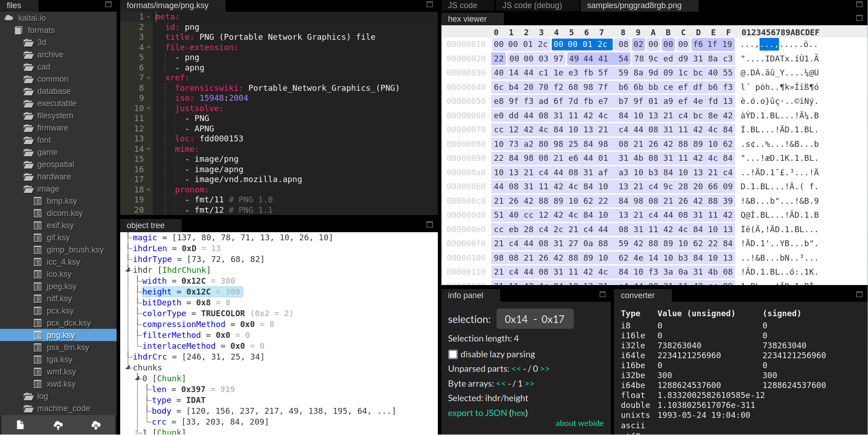Click hex row offset 00000020
The image size is (868, 435).
pos(466,59)
